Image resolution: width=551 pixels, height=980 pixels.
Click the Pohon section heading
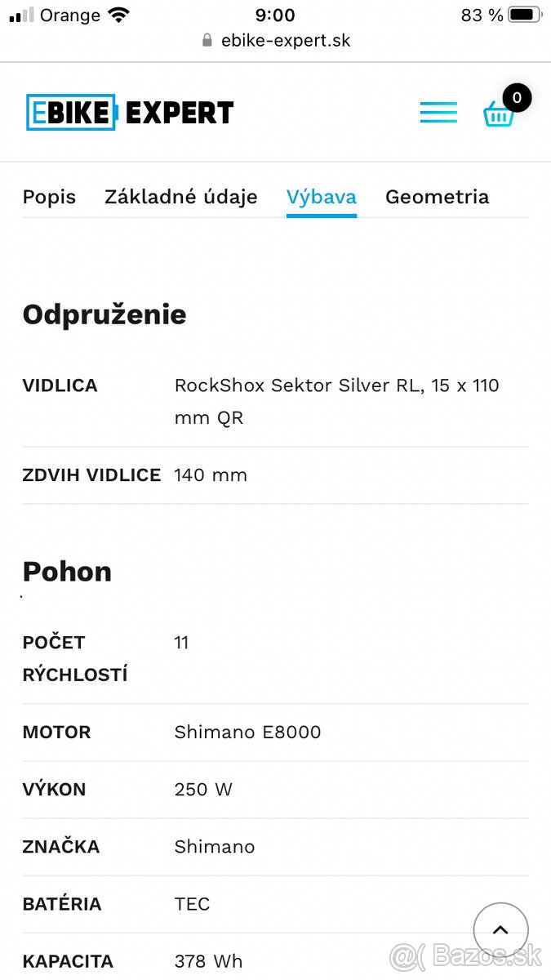[67, 572]
